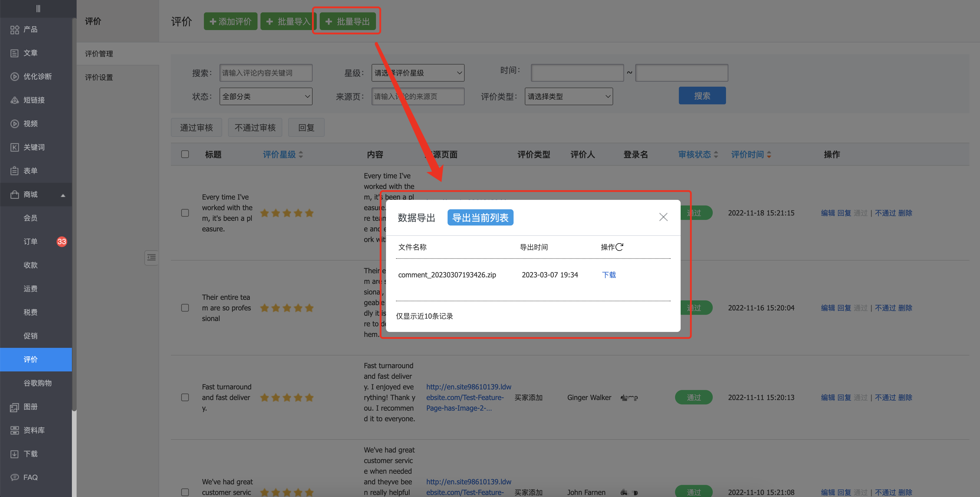Download the comment_20230307193426.zip file
Image resolution: width=980 pixels, height=497 pixels.
[608, 274]
